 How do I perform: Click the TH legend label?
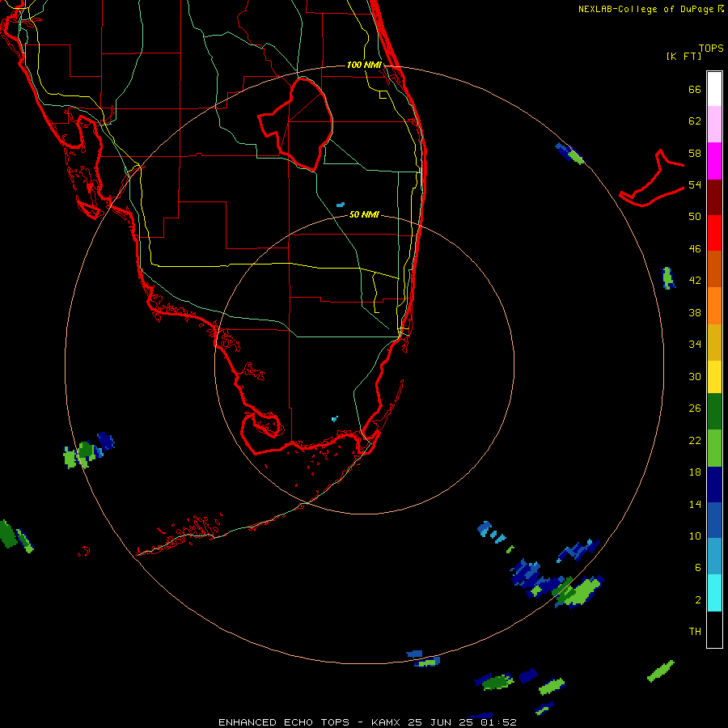point(695,632)
